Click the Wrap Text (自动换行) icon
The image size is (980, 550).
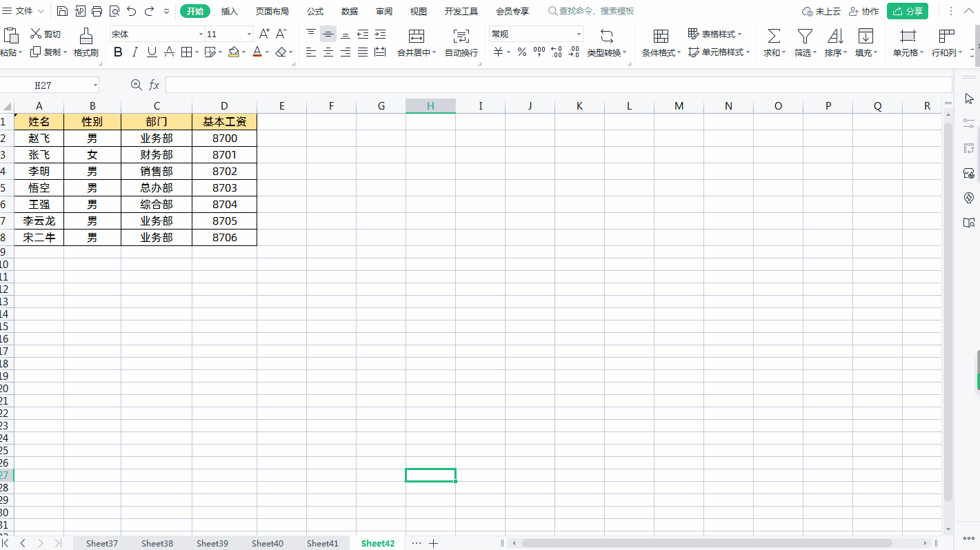(461, 36)
